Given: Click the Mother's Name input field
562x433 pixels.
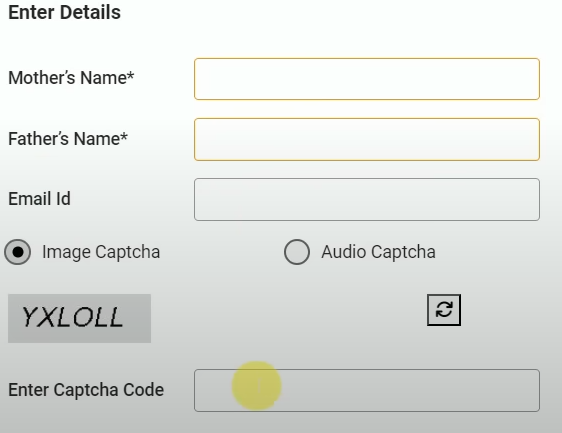Looking at the screenshot, I should (367, 79).
